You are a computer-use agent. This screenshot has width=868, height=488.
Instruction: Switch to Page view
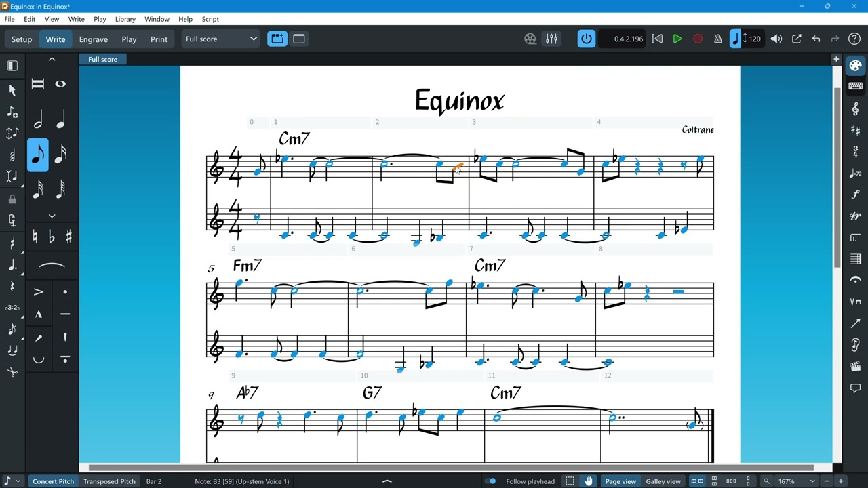(620, 481)
